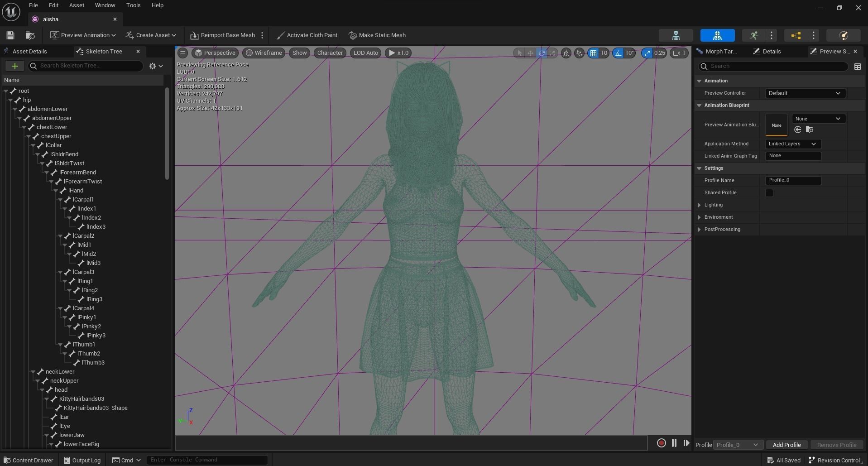Browse to Preview Animation Blueprint asset
Image resolution: width=868 pixels, height=466 pixels.
coord(810,130)
